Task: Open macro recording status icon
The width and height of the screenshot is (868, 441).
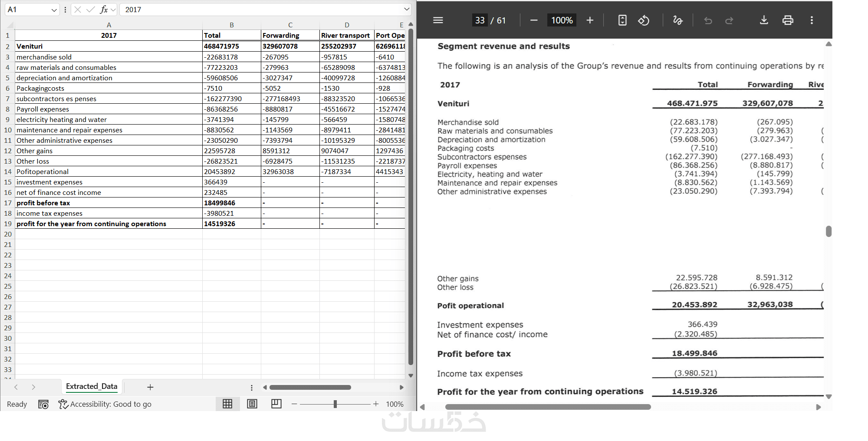Action: (43, 404)
